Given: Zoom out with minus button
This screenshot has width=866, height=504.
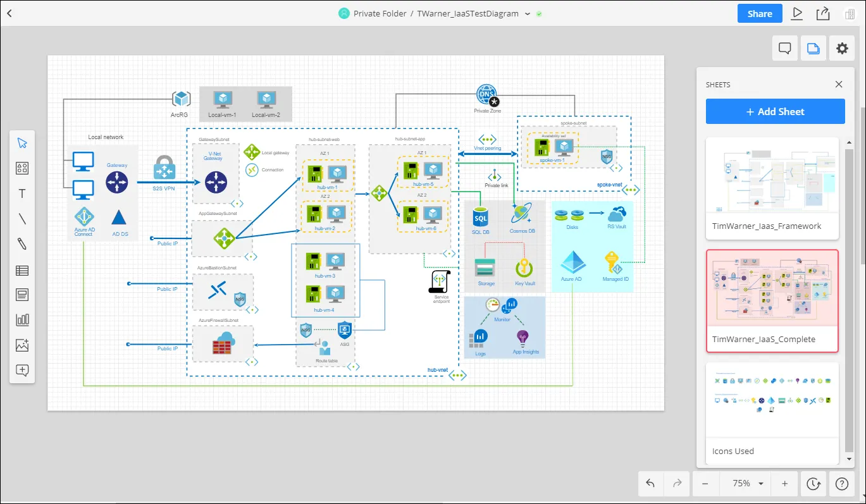Looking at the screenshot, I should click(705, 484).
